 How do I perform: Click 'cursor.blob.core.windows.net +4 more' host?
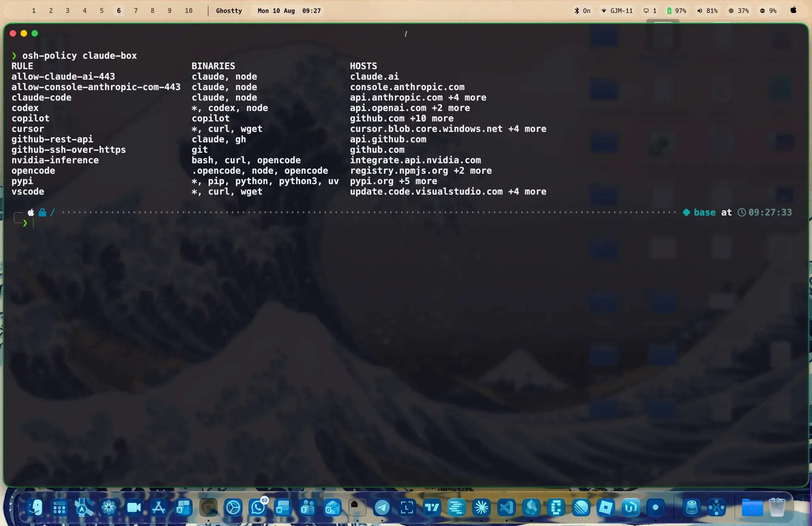tap(448, 129)
